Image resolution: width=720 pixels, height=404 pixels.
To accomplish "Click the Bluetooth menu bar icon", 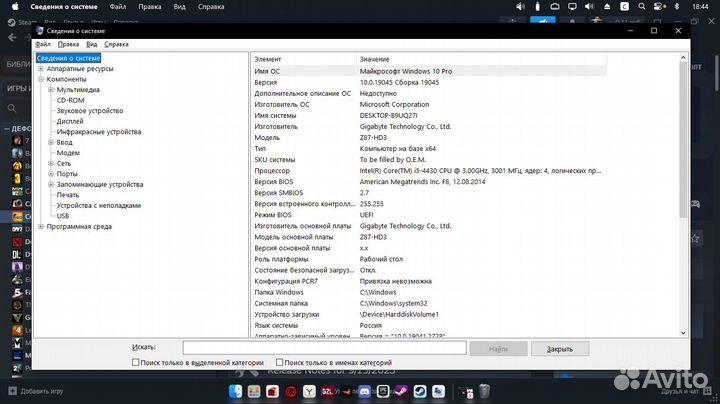I will [x=676, y=6].
